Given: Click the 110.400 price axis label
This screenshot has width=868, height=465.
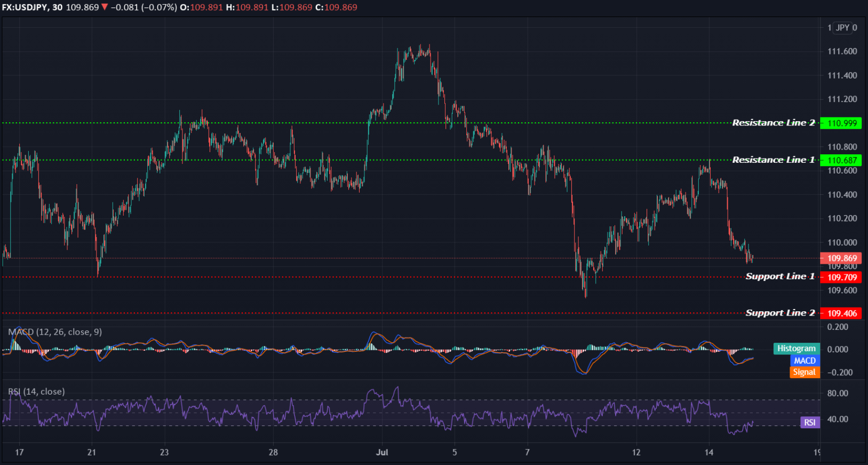Looking at the screenshot, I should point(842,194).
